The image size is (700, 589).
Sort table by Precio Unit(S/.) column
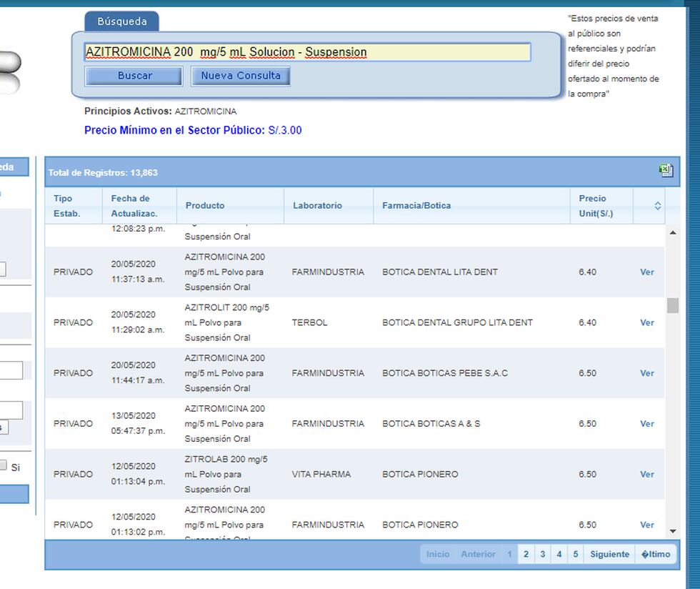point(596,206)
